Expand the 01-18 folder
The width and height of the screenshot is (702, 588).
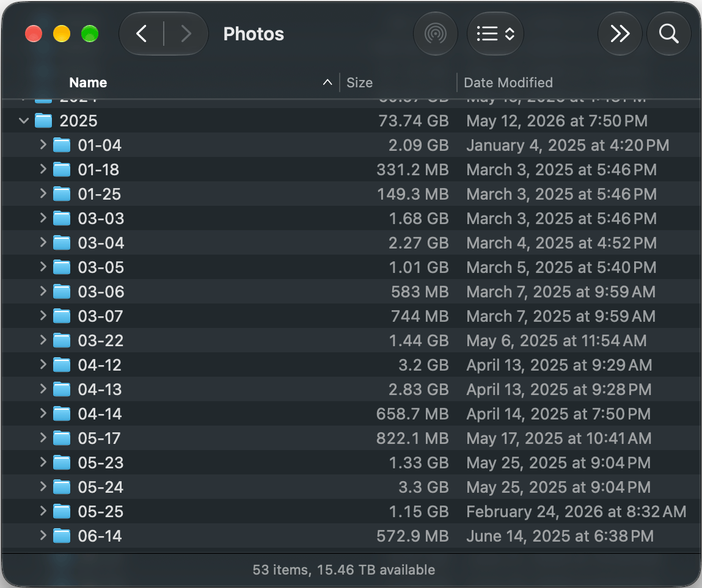click(x=43, y=169)
